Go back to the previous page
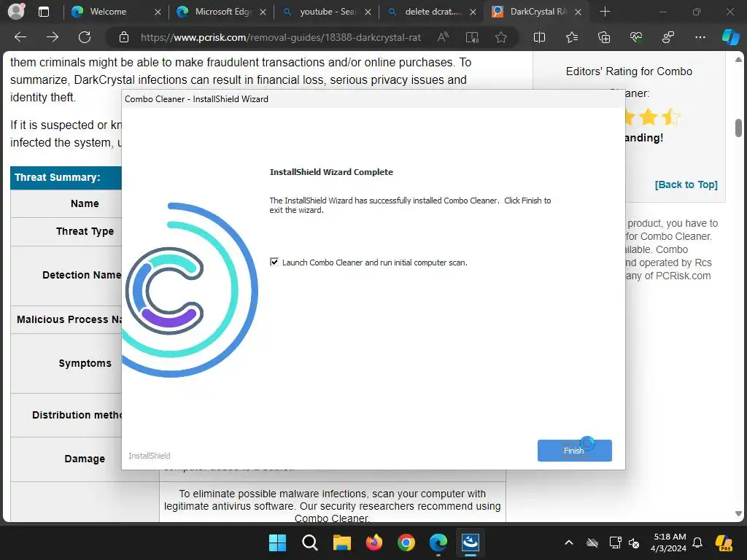747x560 pixels. (x=20, y=37)
